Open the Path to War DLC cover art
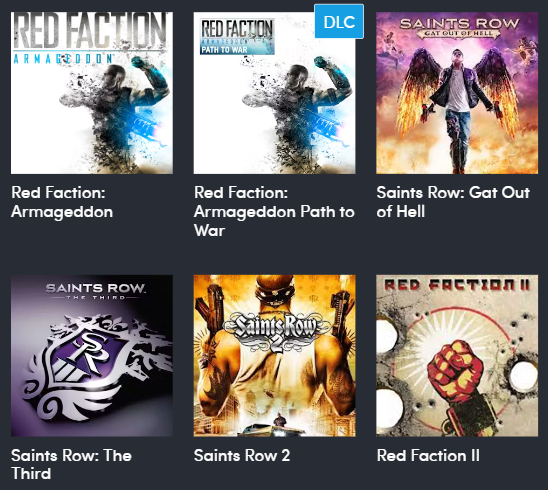Viewport: 548px width, 490px height. coord(274,93)
